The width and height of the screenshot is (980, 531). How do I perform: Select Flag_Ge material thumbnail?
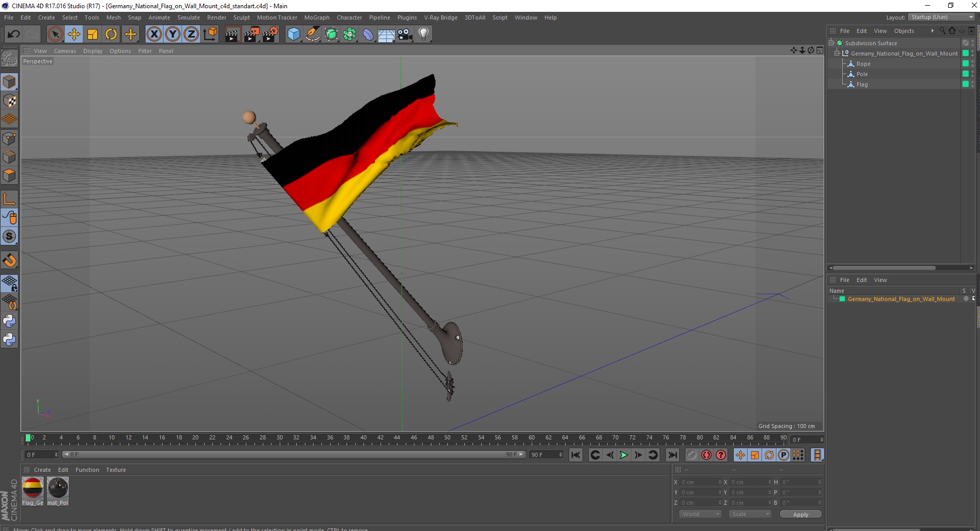32,491
